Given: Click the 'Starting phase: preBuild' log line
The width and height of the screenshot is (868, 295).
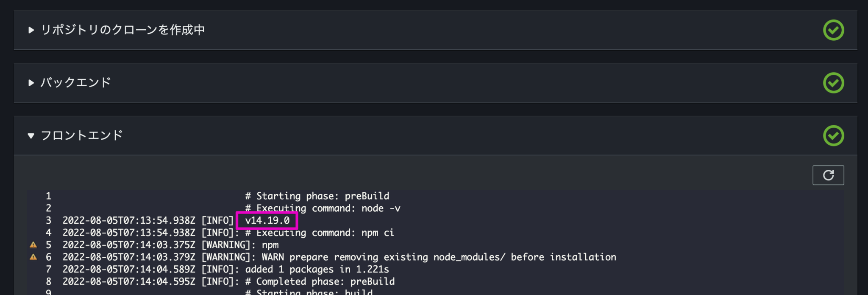Looking at the screenshot, I should click(318, 196).
